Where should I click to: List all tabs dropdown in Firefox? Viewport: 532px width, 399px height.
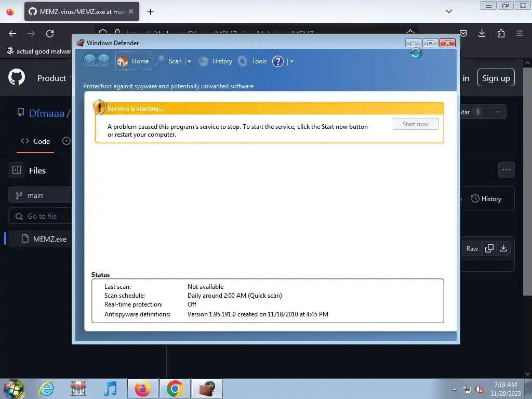[448, 11]
